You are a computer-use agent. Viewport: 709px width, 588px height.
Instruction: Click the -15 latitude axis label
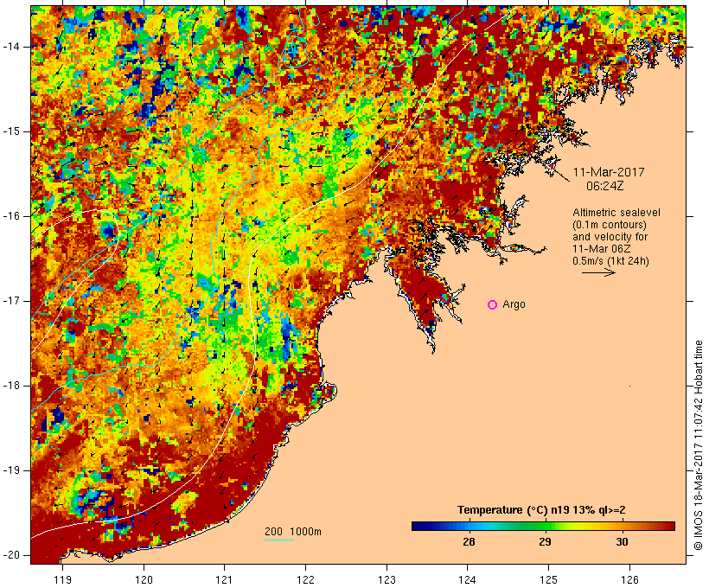[x=11, y=131]
